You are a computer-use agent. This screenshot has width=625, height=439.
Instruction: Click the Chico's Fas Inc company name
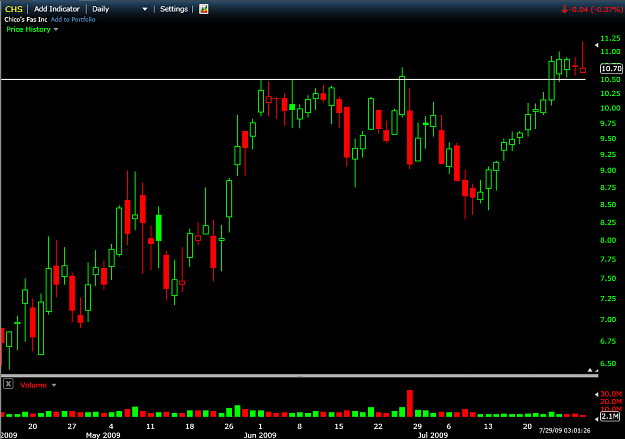26,20
